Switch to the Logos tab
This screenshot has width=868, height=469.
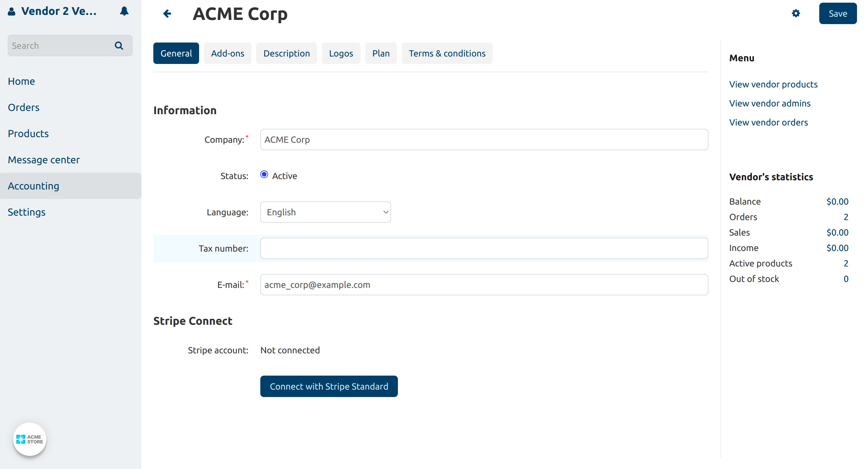point(341,53)
